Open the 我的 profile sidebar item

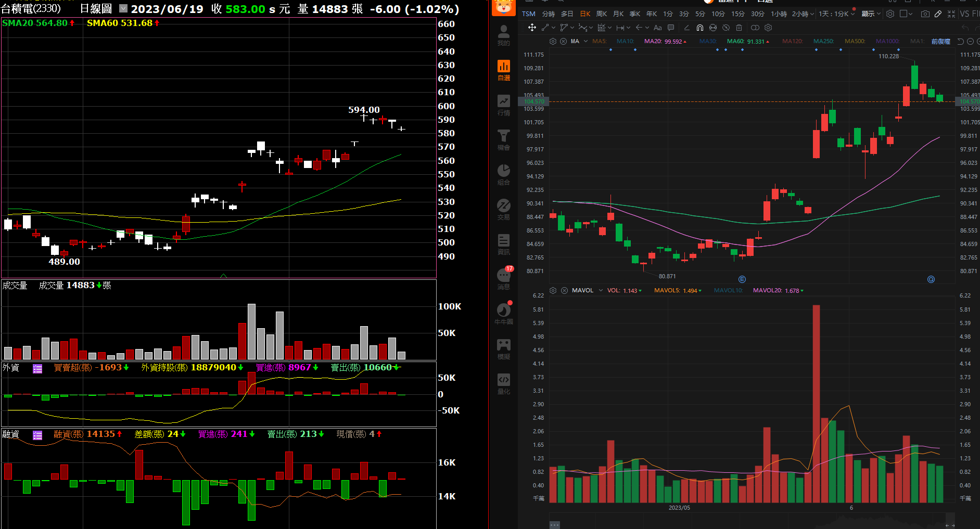point(504,35)
